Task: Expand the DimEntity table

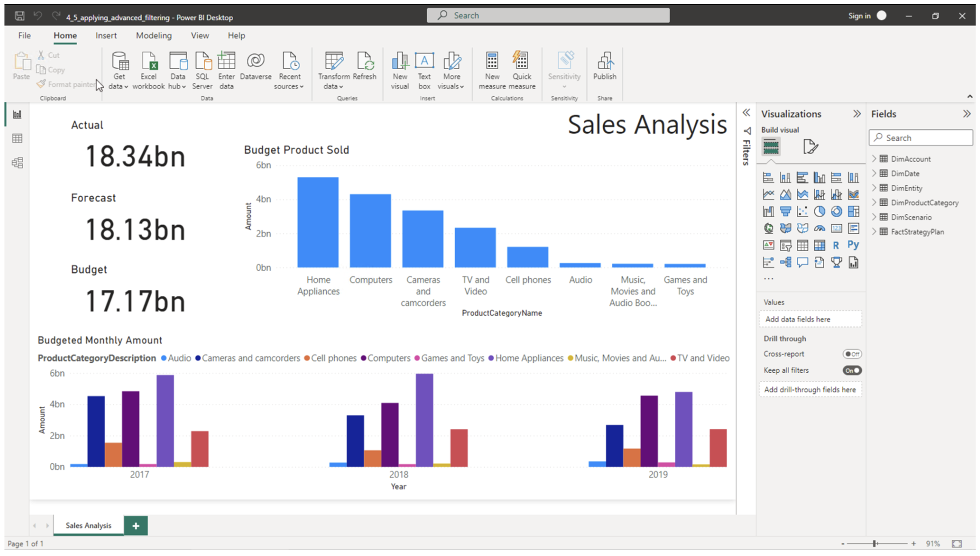Action: (874, 187)
